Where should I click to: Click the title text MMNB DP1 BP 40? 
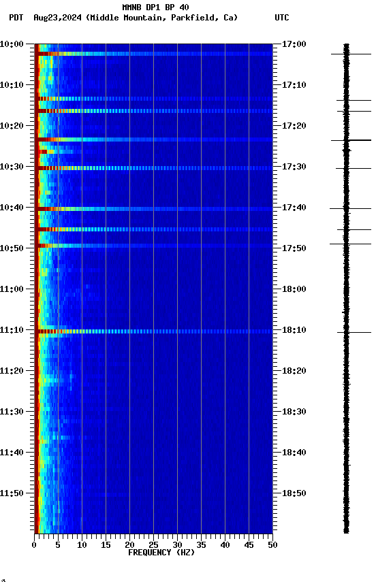[155, 7]
